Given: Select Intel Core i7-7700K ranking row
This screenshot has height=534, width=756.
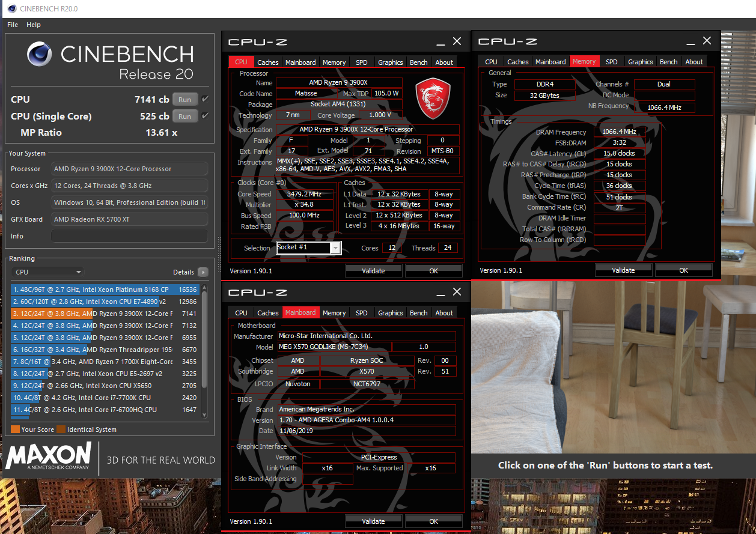Looking at the screenshot, I should click(x=105, y=398).
